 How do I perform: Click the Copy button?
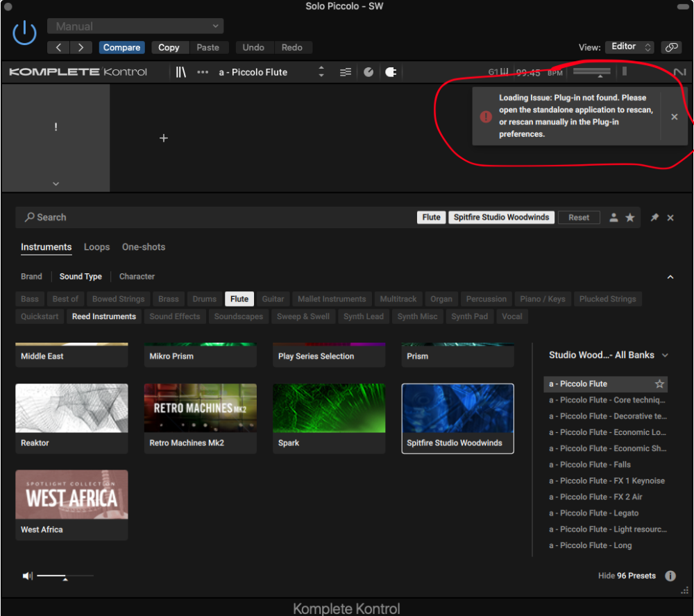169,47
